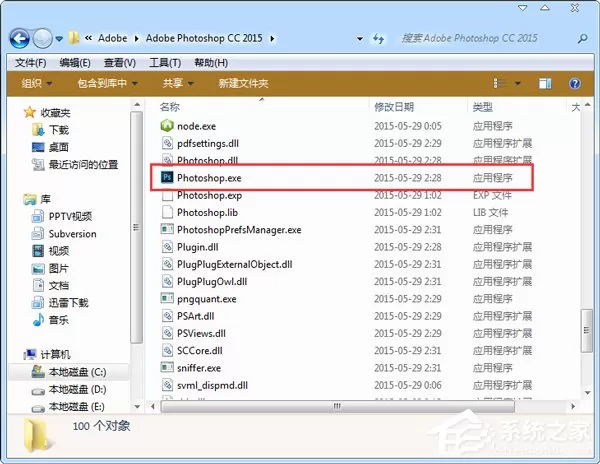Select 本地磁盘 (D:) drive

click(78, 389)
